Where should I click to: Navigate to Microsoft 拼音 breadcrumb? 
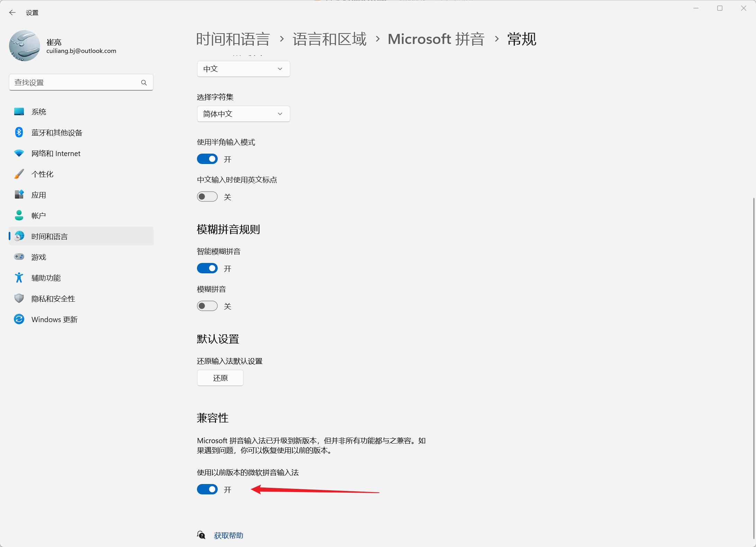click(x=436, y=39)
